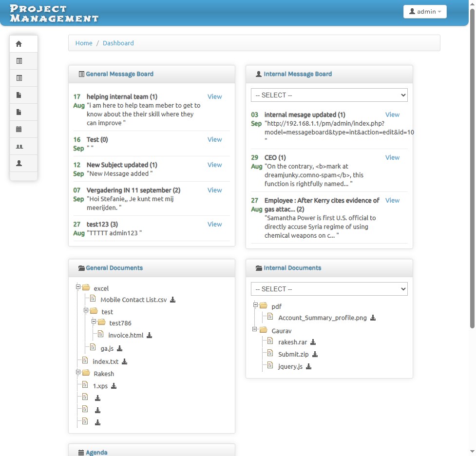
Task: View the 'CEO (1)' internal message
Action: [x=392, y=157]
